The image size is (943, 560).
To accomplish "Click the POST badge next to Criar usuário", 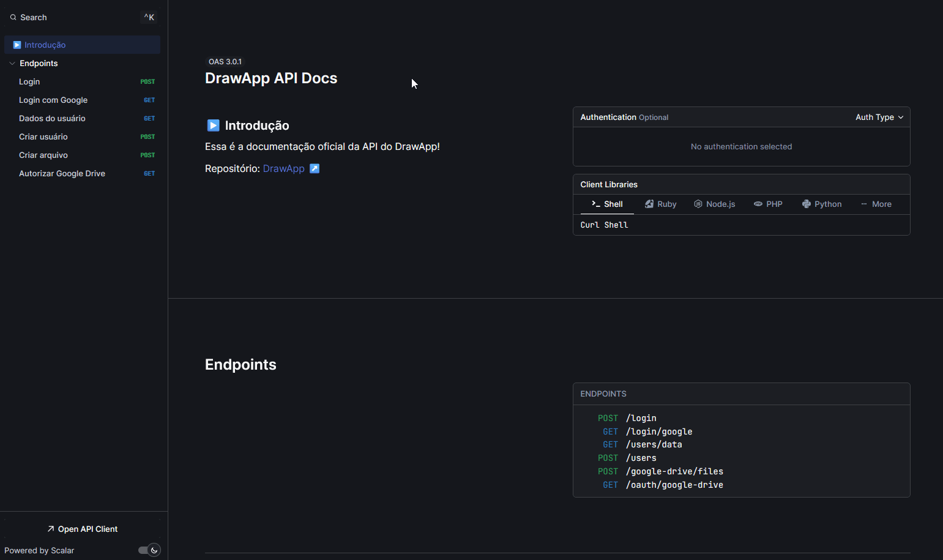I will [147, 136].
